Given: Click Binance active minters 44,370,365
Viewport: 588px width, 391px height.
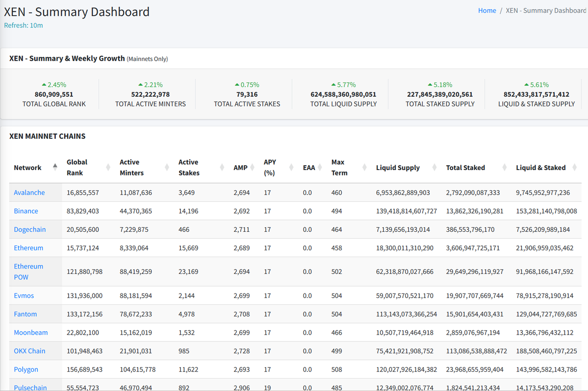Looking at the screenshot, I should pos(136,211).
